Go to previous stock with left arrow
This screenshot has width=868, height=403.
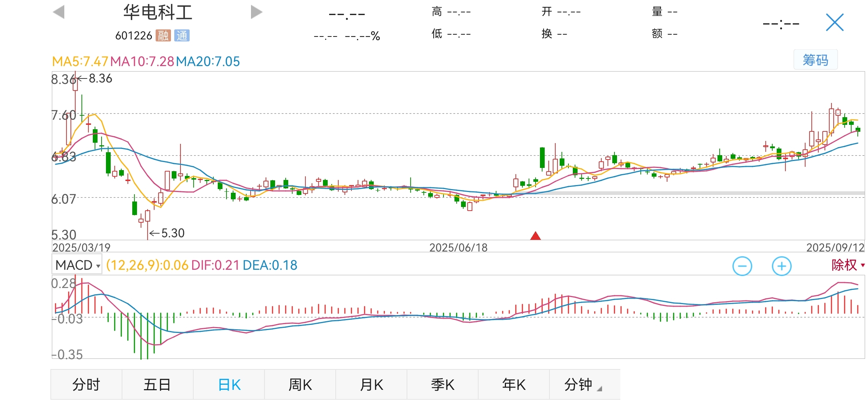pyautogui.click(x=58, y=12)
